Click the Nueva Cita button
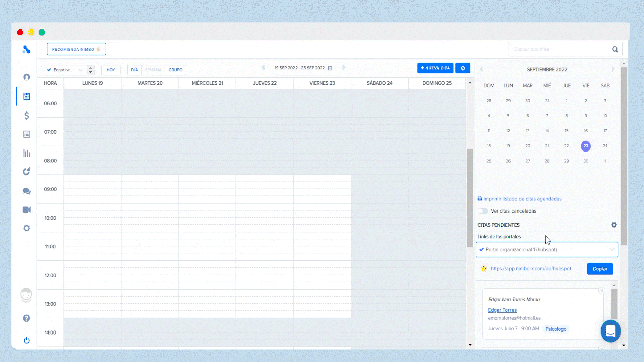Viewport: 644px width, 362px height. (x=435, y=68)
